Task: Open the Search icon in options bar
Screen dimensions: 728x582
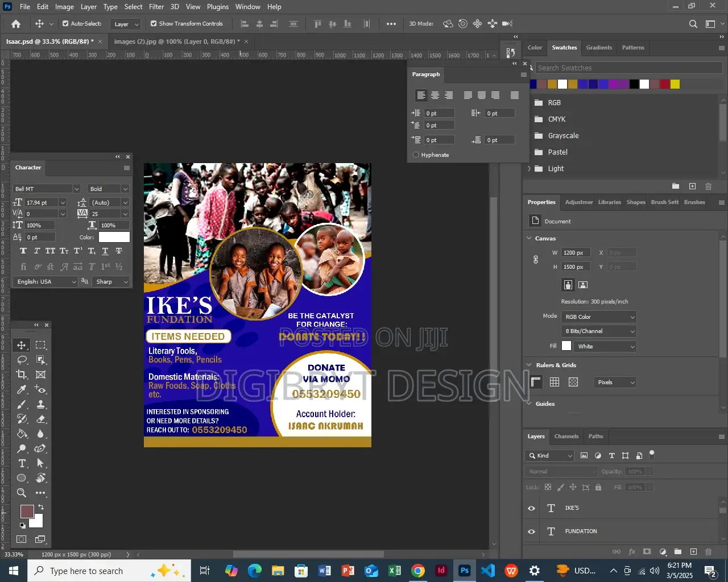Action: tap(693, 24)
